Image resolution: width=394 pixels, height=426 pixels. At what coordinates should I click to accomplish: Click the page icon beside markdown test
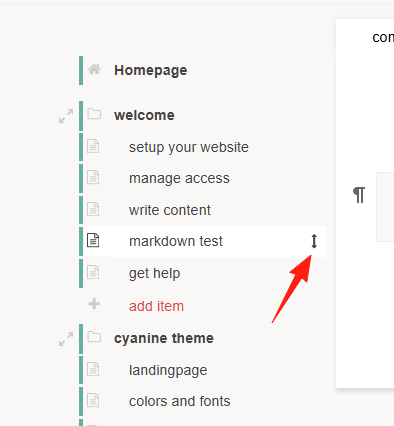(x=93, y=240)
